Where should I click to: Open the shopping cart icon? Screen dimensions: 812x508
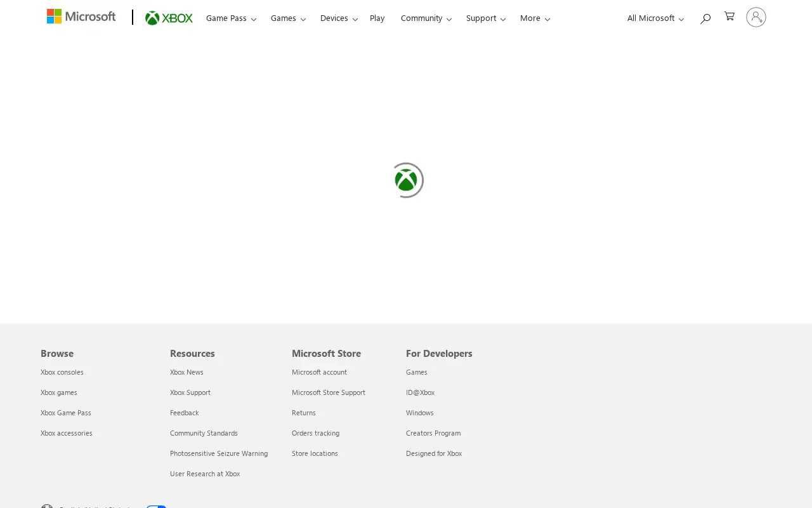click(730, 16)
